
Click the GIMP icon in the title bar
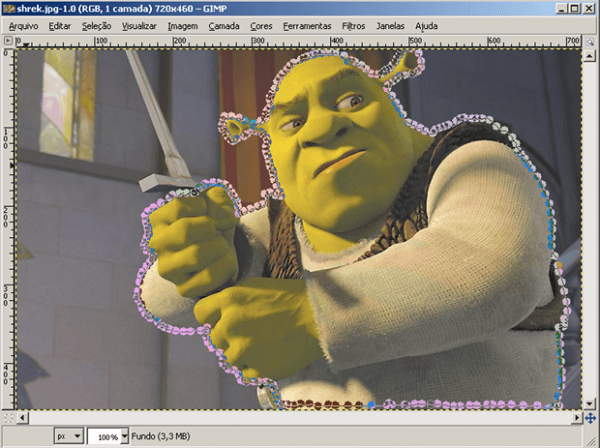9,8
